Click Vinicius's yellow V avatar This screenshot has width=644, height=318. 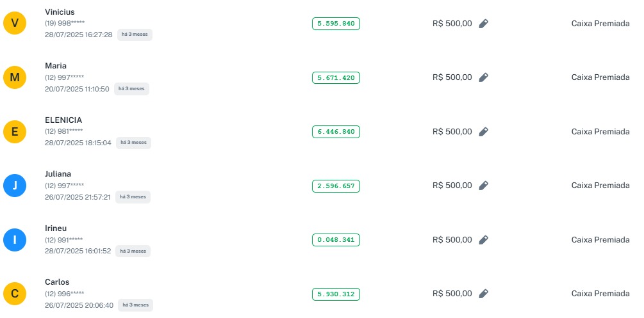point(15,24)
